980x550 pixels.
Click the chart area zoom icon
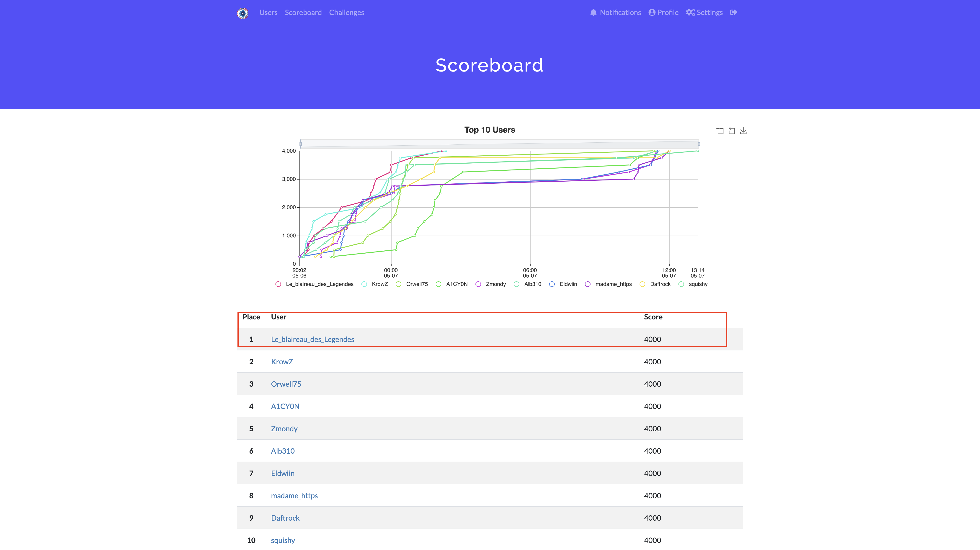point(720,131)
